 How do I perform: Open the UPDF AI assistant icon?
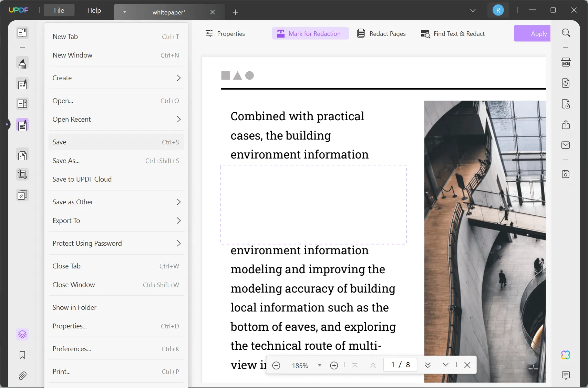566,355
